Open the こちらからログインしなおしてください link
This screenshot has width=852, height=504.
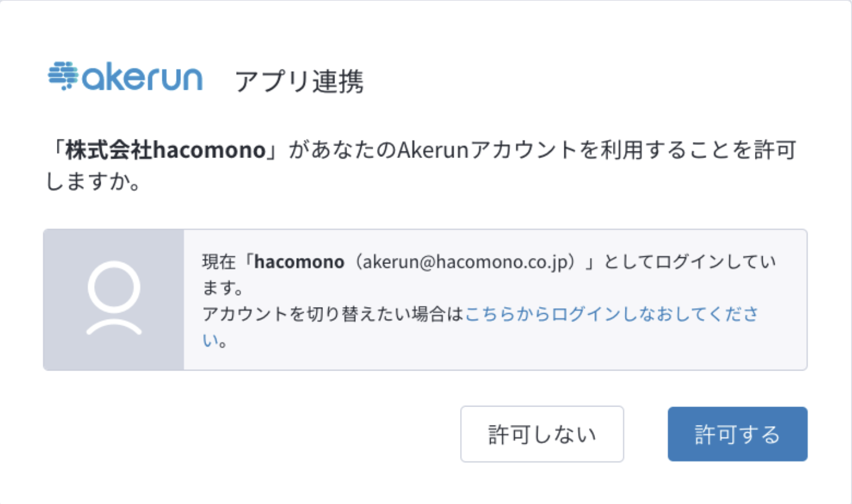click(611, 314)
